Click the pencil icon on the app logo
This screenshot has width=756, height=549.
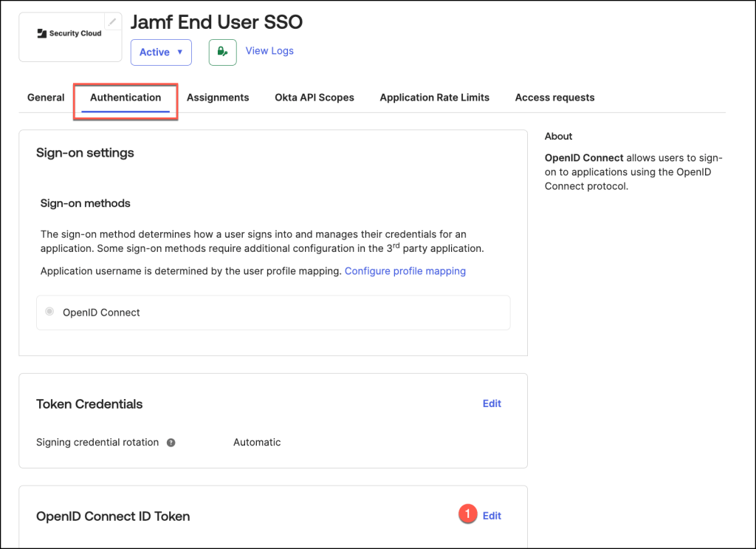[112, 22]
